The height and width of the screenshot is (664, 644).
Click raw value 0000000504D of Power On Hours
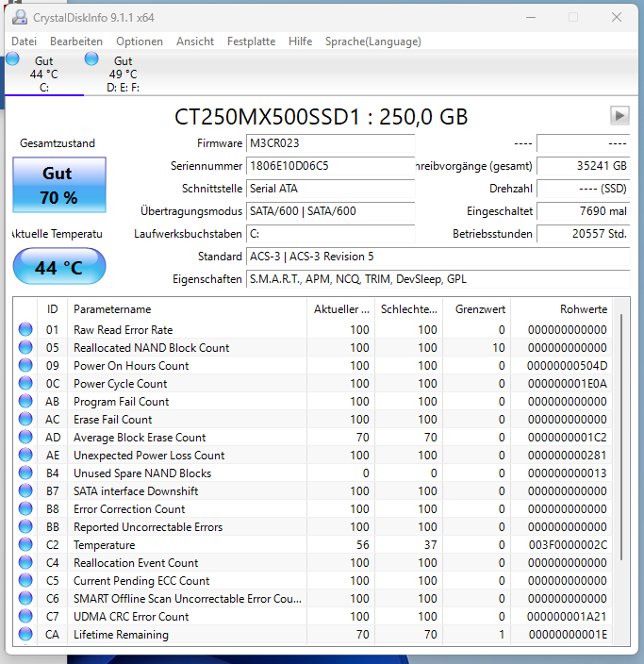(567, 365)
